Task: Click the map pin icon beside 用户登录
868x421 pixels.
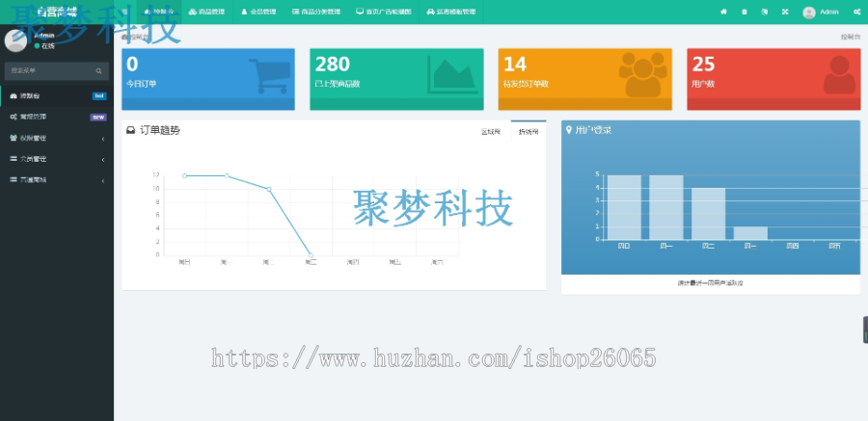Action: pyautogui.click(x=568, y=130)
